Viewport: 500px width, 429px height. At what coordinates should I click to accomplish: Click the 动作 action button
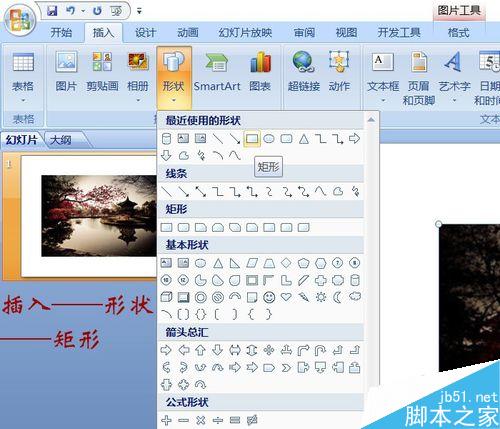(339, 72)
